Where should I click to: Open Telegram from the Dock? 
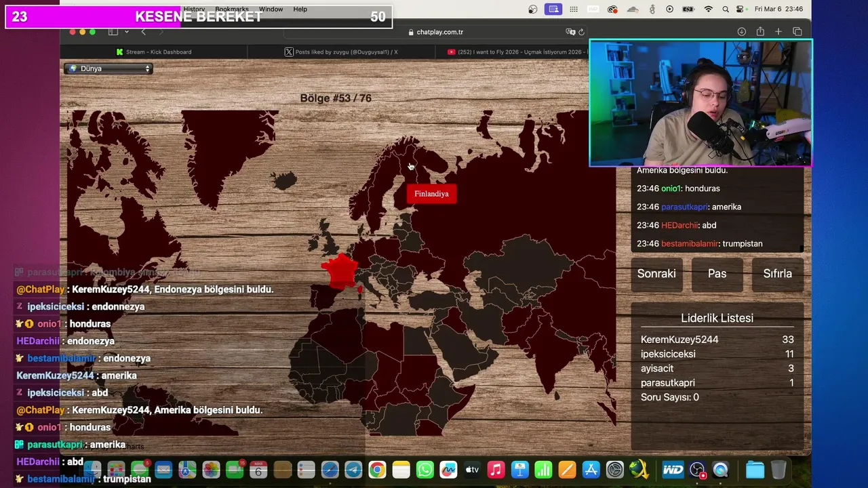coord(353,470)
